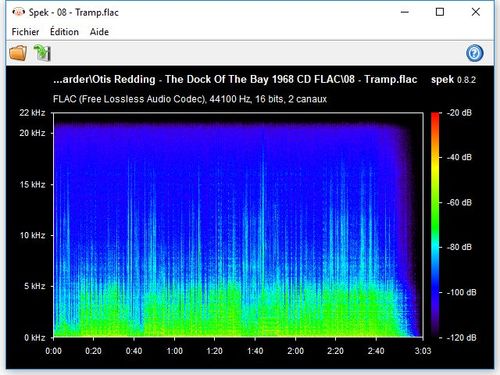Click the 0:40 time axis label
500x375 pixels.
(x=134, y=351)
